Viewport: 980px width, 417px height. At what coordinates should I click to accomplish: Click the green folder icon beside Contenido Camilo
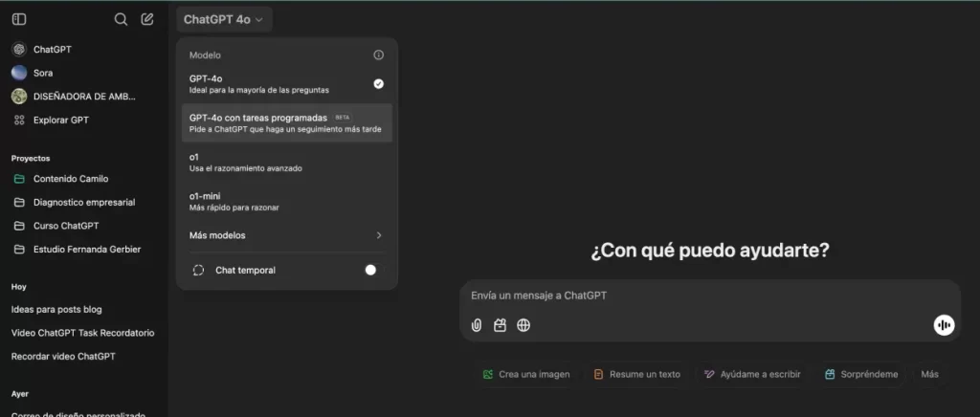[x=19, y=179]
